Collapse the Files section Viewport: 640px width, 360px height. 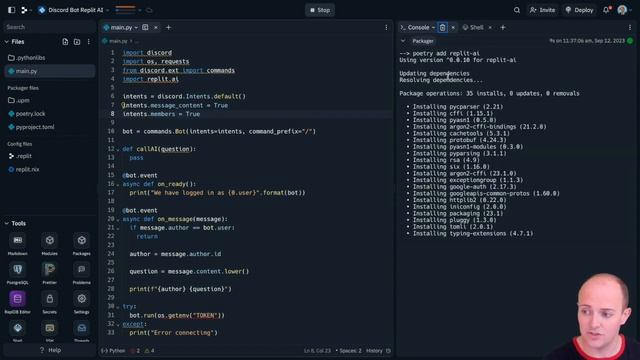point(7,42)
